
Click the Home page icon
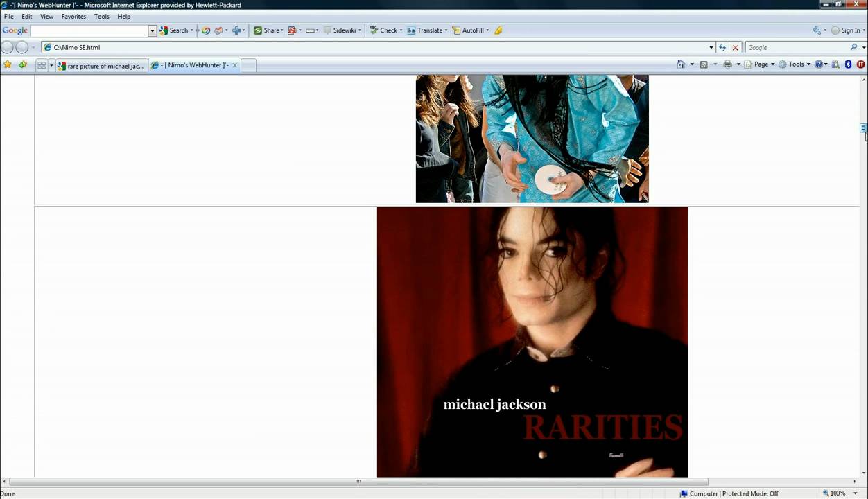pos(681,64)
